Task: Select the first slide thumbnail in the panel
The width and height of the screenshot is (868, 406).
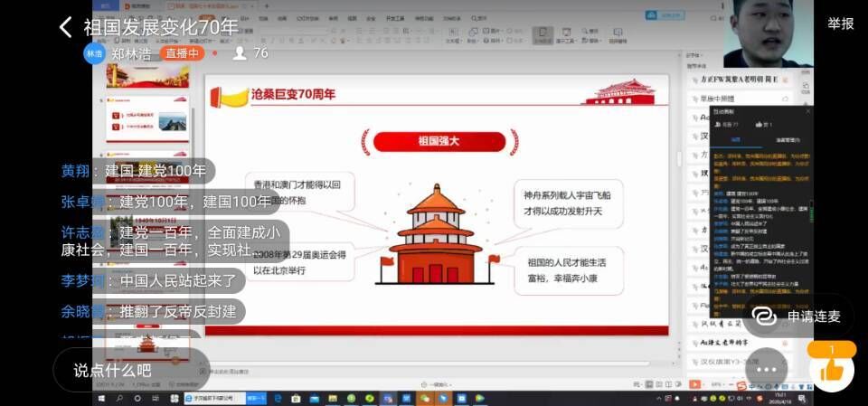Action: click(x=147, y=76)
